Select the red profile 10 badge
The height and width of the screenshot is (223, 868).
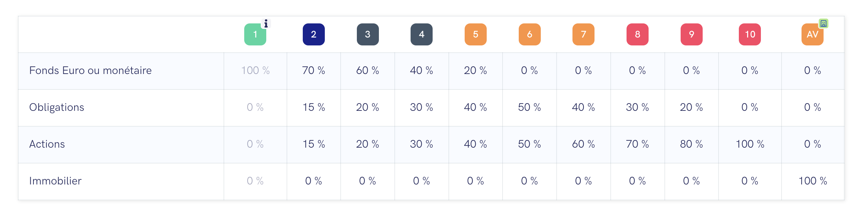[x=750, y=34]
